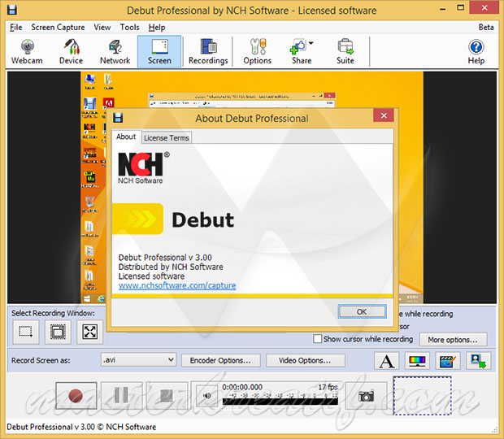The image size is (504, 439).
Task: Click the Pause recording button
Action: (121, 396)
